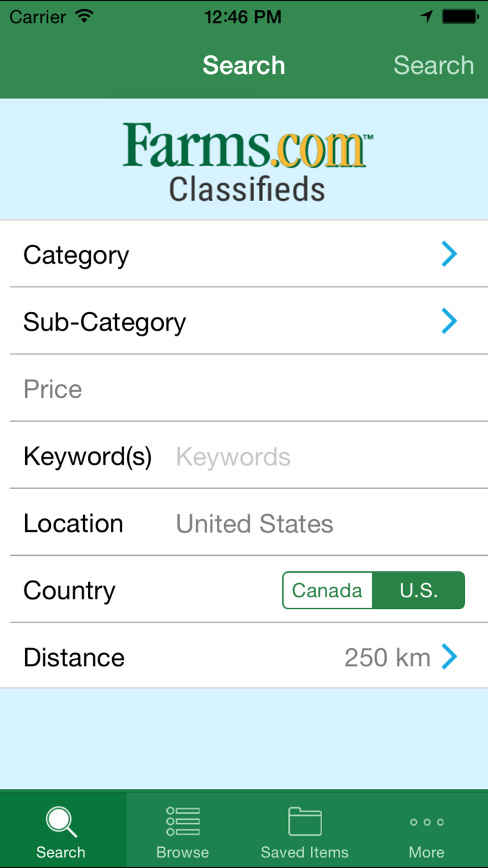This screenshot has height=868, width=488.
Task: Expand the Distance options showing 250 km
Action: tap(244, 657)
